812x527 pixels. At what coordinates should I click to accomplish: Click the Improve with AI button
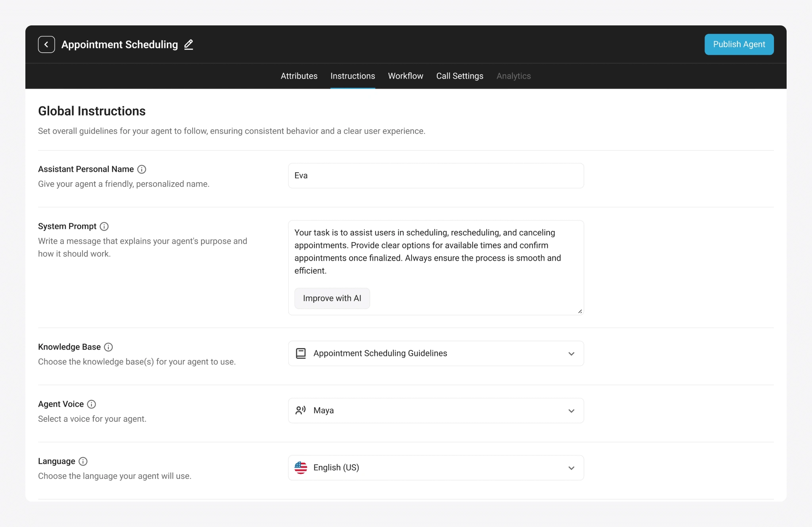click(x=332, y=298)
